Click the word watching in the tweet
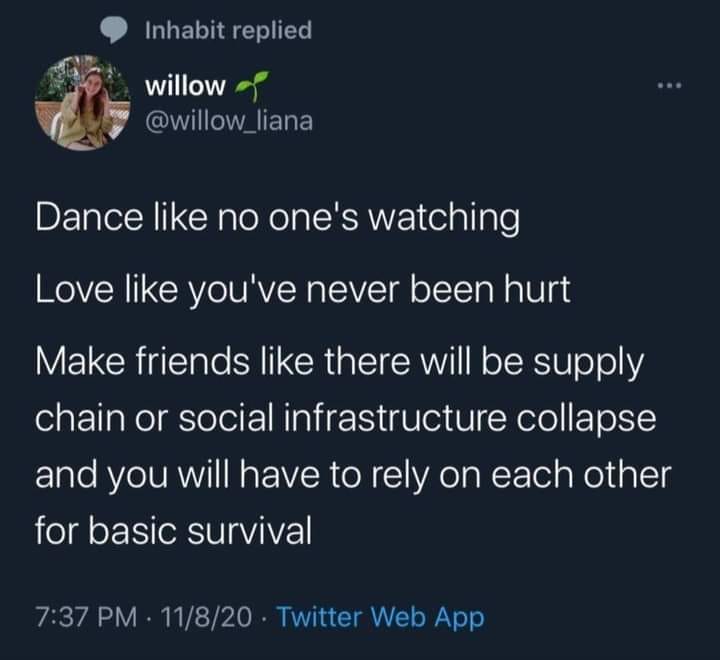The height and width of the screenshot is (660, 720). tap(444, 218)
